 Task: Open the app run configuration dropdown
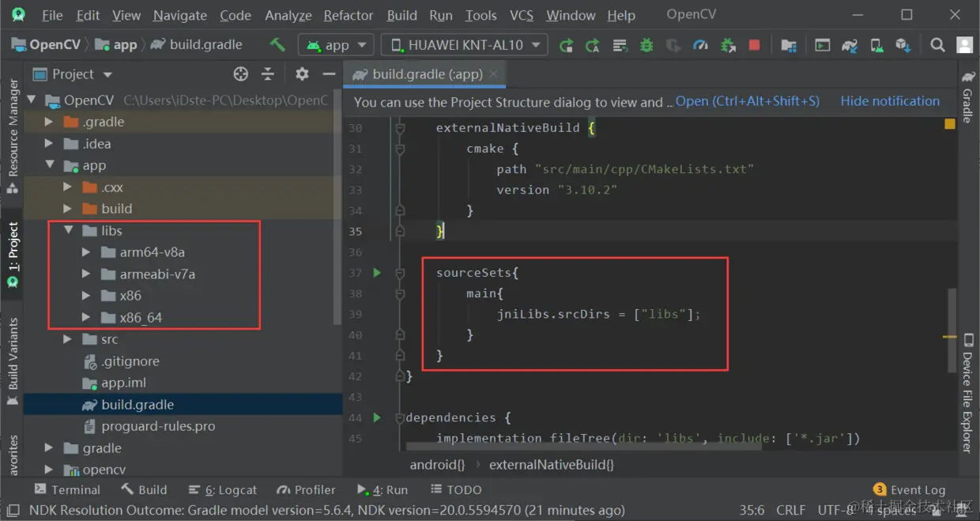[x=336, y=45]
